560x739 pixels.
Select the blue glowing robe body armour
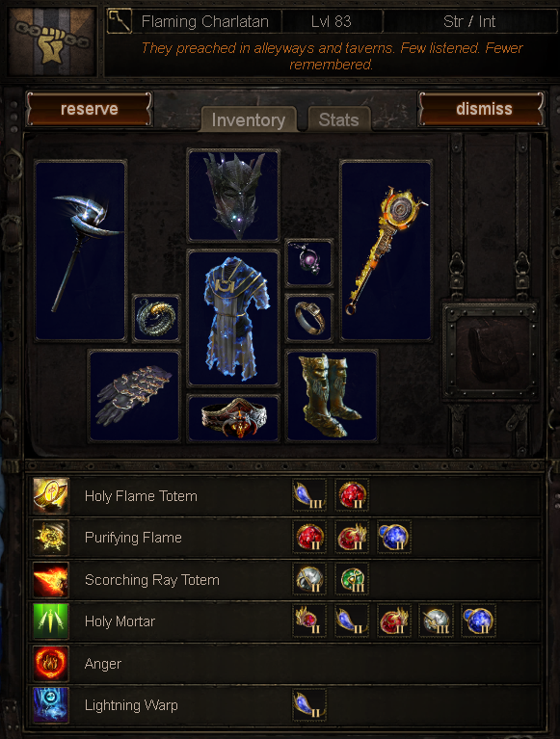[233, 318]
